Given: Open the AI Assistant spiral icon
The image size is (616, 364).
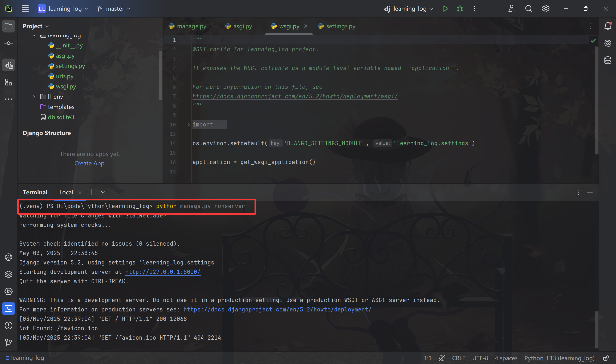Looking at the screenshot, I should [608, 43].
